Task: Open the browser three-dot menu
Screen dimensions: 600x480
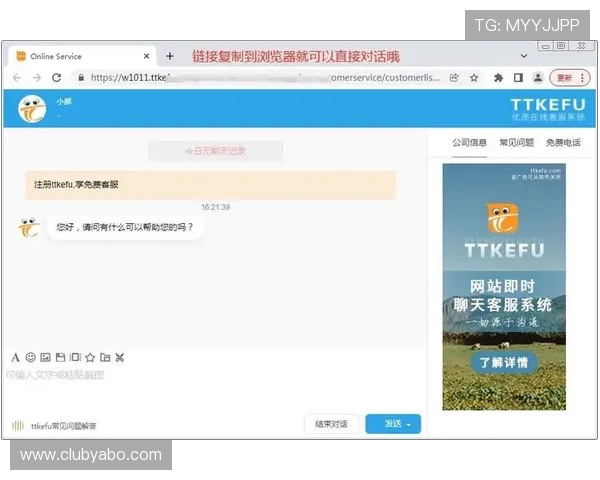Action: pos(582,78)
